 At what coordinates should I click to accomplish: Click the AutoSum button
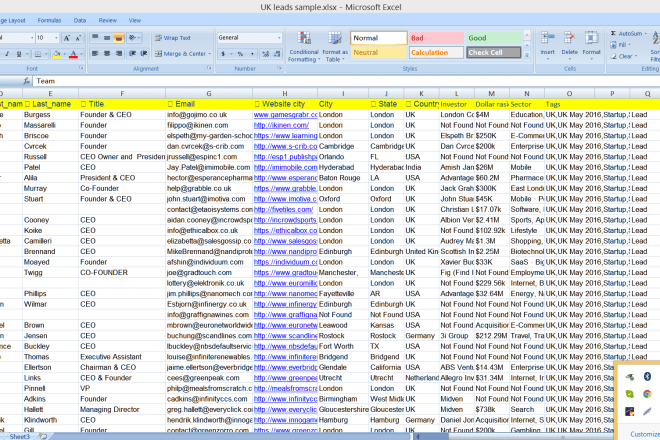coord(629,33)
